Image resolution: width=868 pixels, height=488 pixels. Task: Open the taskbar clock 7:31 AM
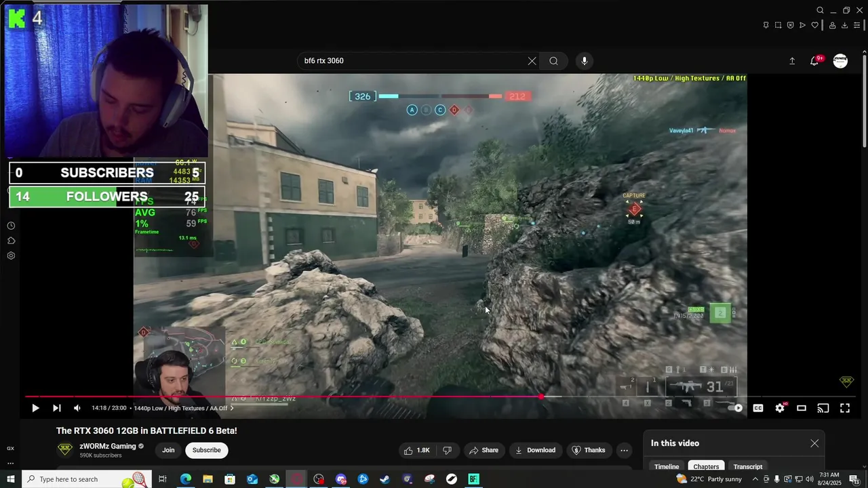(830, 479)
